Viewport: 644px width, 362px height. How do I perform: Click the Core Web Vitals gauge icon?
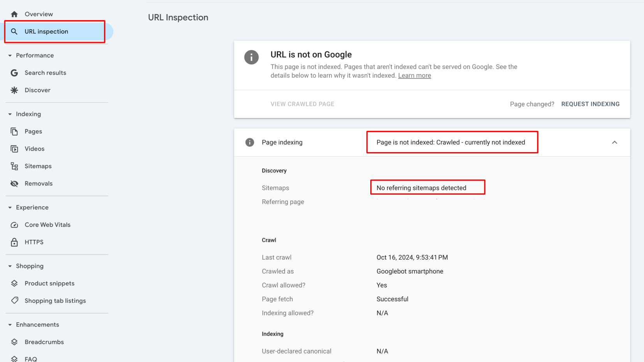click(x=14, y=225)
